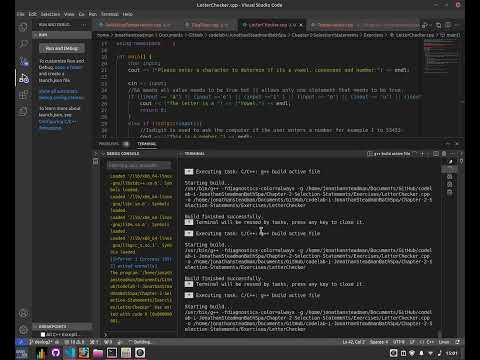This screenshot has width=480, height=360.
Task: Open the Edit menu
Action: [x=32, y=14]
